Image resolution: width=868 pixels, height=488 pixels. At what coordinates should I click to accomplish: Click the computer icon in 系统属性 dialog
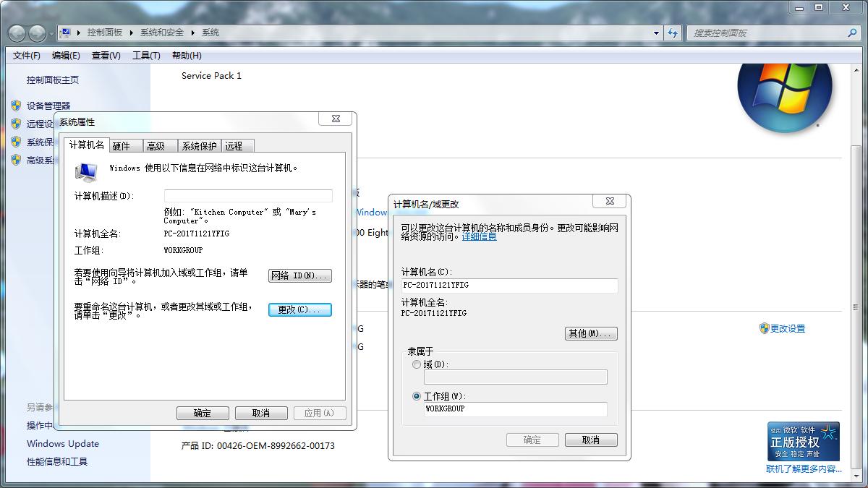(87, 169)
